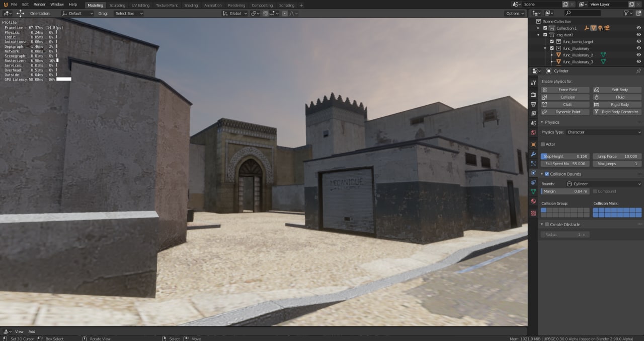Image resolution: width=644 pixels, height=341 pixels.
Task: Enable Rigid Body Constraint physics
Action: (x=617, y=112)
